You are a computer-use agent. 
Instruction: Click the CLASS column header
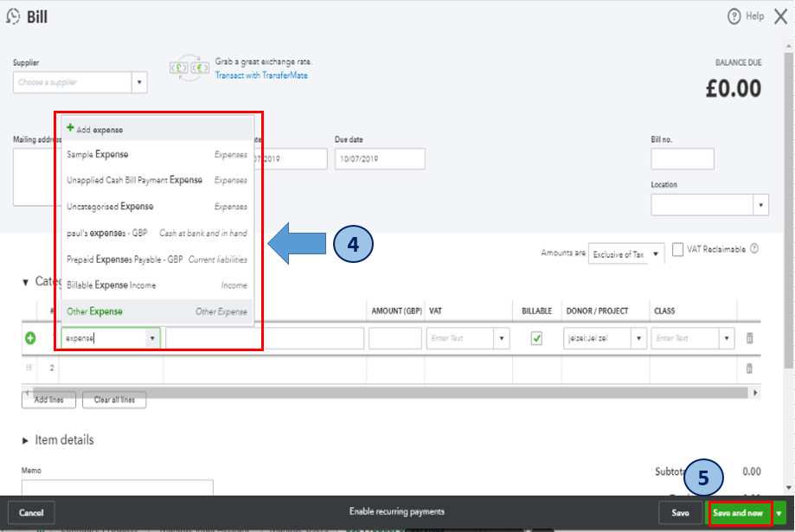(664, 311)
